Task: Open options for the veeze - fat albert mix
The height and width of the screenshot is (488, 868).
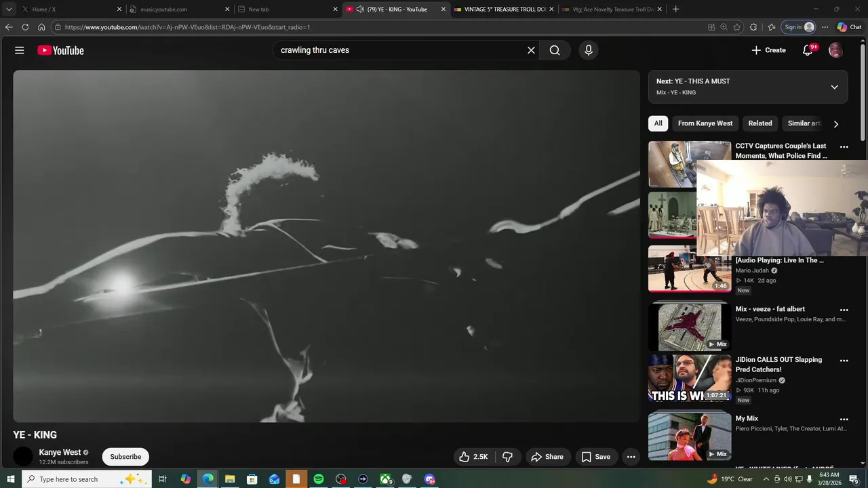Action: pyautogui.click(x=844, y=310)
